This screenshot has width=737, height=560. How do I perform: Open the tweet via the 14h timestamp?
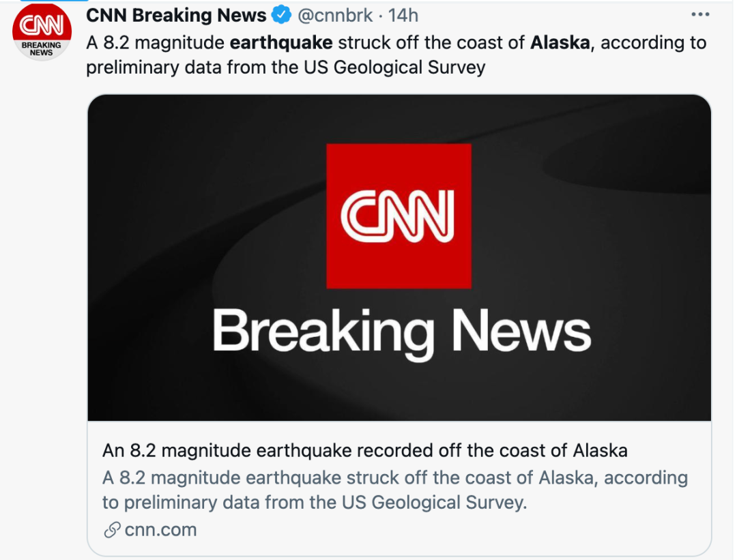403,15
